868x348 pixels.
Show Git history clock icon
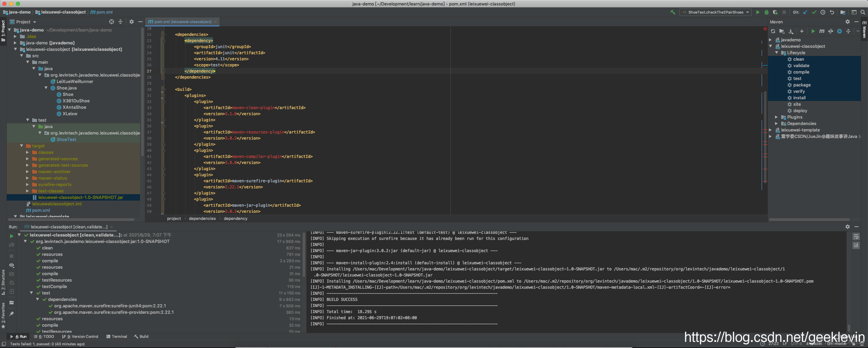tap(823, 12)
